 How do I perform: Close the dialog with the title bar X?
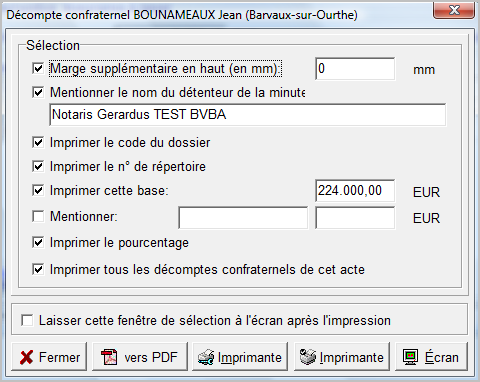pyautogui.click(x=454, y=10)
